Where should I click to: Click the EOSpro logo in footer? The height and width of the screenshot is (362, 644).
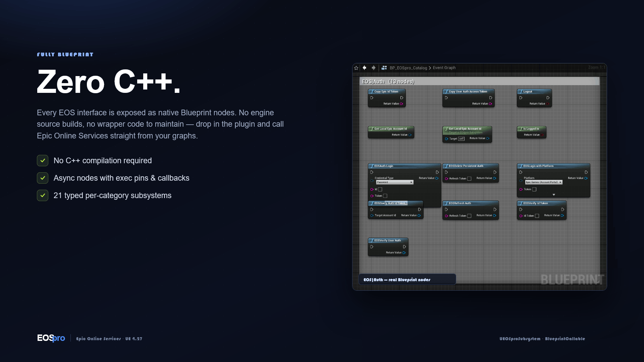click(51, 338)
